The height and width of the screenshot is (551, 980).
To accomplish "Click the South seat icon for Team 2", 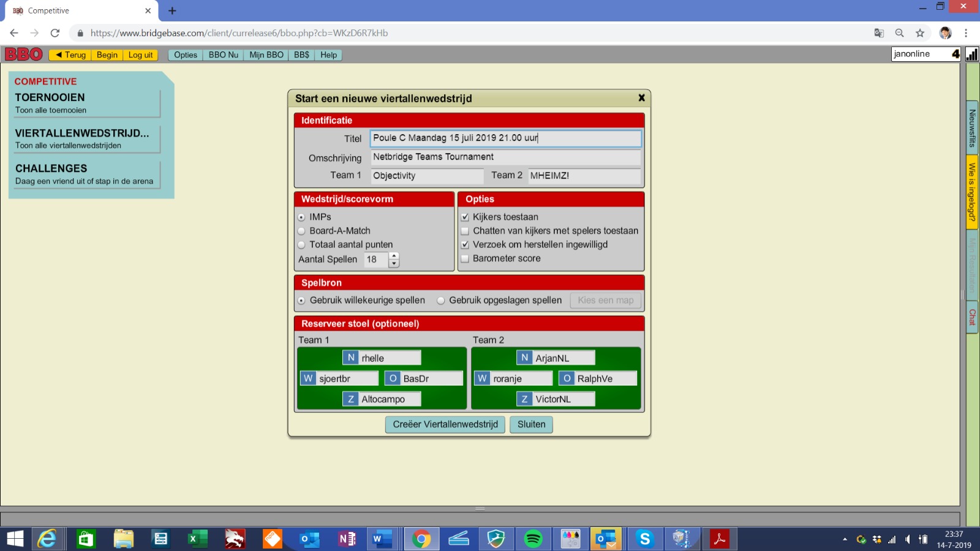I will click(x=524, y=399).
